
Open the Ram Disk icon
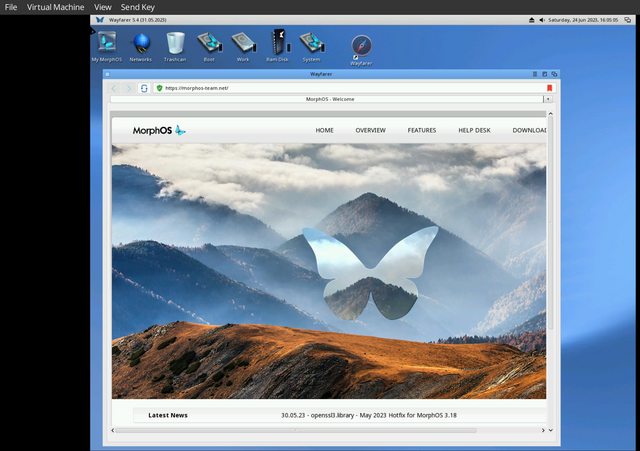[278, 46]
